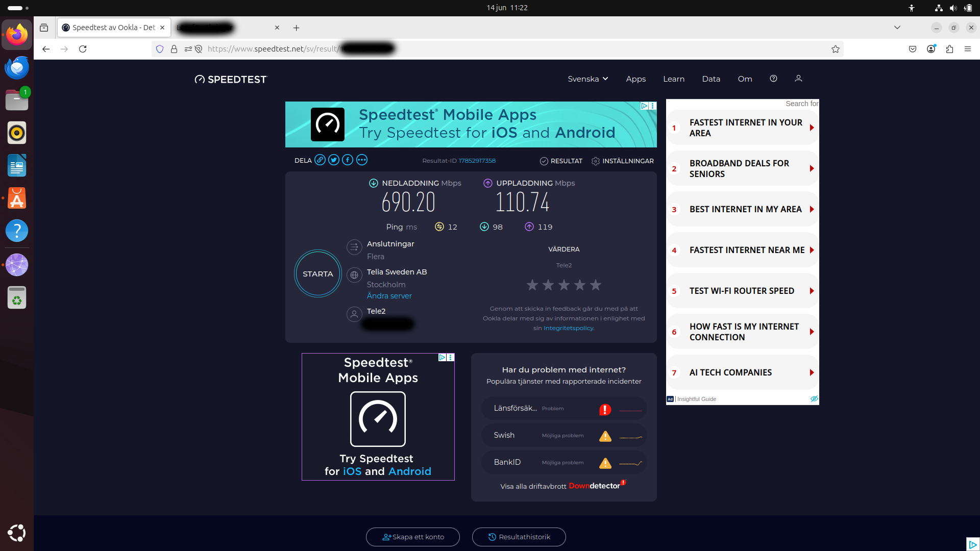This screenshot has width=980, height=551.
Task: Click the site permissions icon in the address bar
Action: coord(188,49)
